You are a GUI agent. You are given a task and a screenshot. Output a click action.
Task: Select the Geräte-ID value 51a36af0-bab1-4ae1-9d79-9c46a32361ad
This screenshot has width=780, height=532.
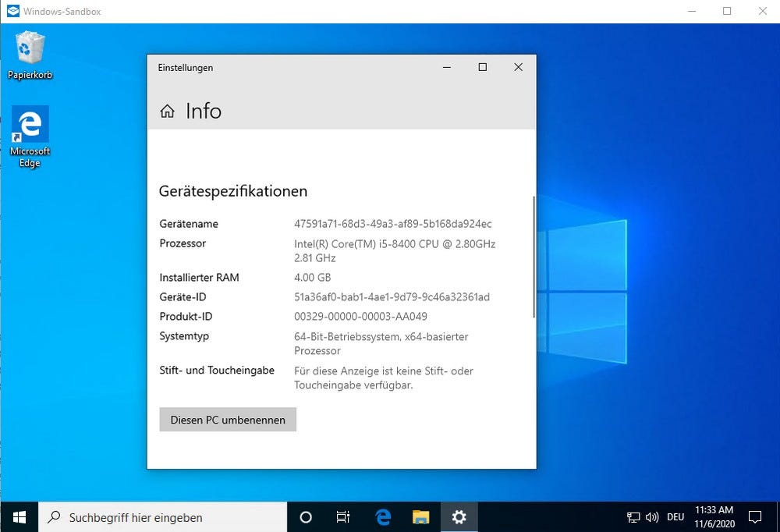(x=392, y=297)
